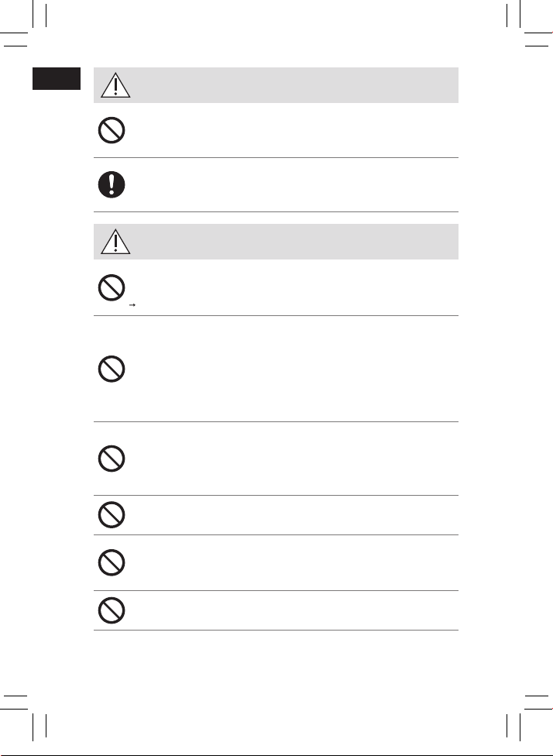
Task: Select the prohibition icon just after the tallest row
Action: point(112,459)
